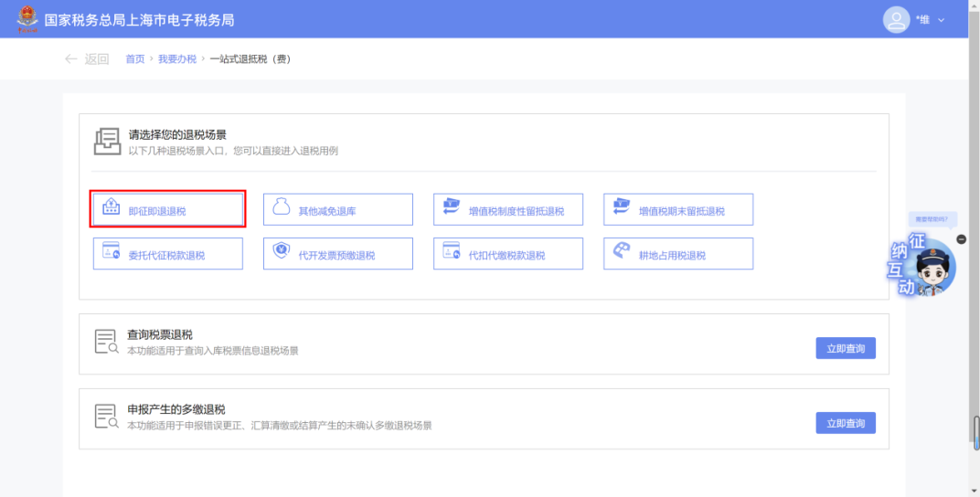The width and height of the screenshot is (980, 497).
Task: Click 立即查询 for 申报产生的多缴退税
Action: [845, 423]
